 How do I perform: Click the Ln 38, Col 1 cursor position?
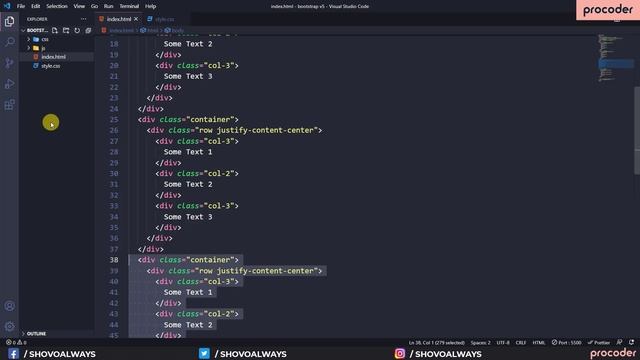tap(436, 342)
